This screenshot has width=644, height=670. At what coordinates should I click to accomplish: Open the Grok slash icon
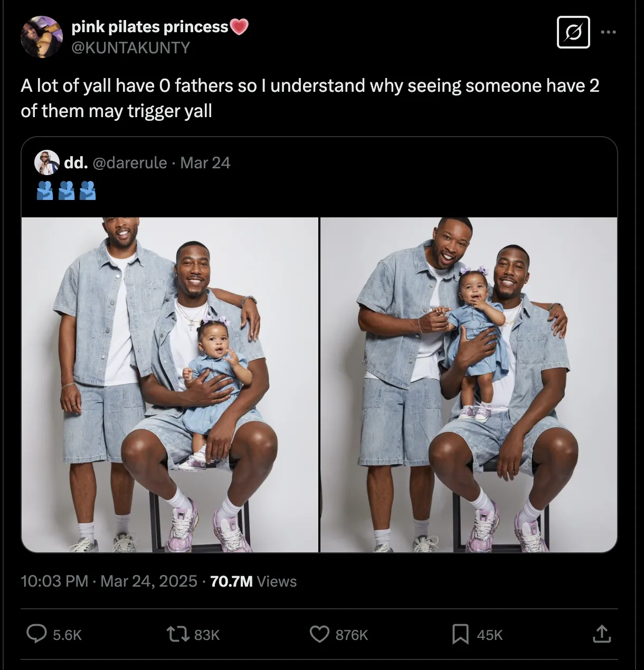tap(573, 33)
